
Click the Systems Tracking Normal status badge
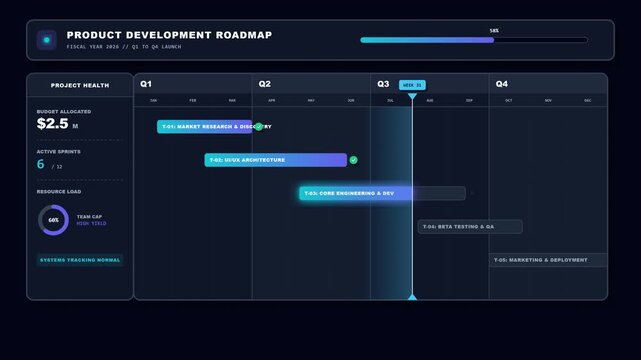tap(80, 260)
